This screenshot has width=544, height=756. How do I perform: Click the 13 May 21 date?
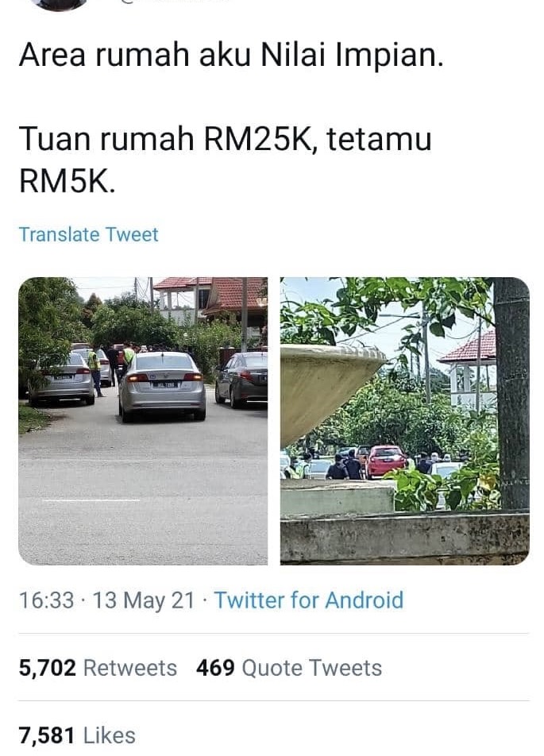point(143,600)
